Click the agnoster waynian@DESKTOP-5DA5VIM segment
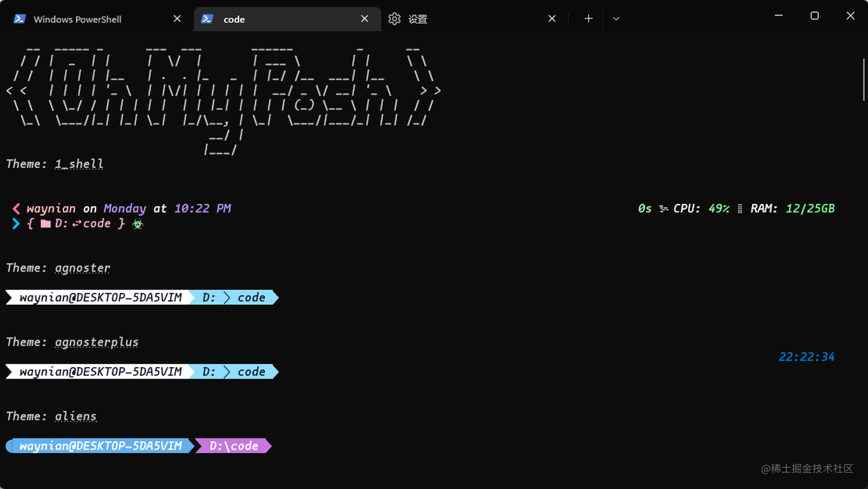 pos(100,297)
